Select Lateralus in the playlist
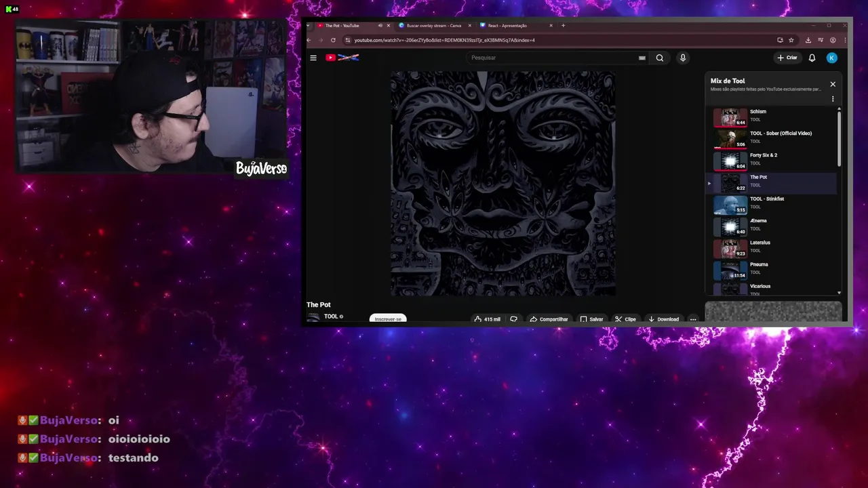Viewport: 868px width, 488px height. (x=772, y=248)
